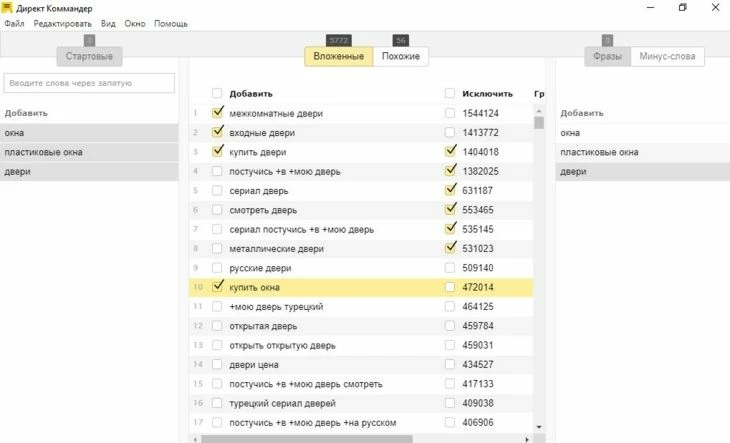This screenshot has width=730, height=443.
Task: Check Добавить for сериал дверь
Action: 217,190
